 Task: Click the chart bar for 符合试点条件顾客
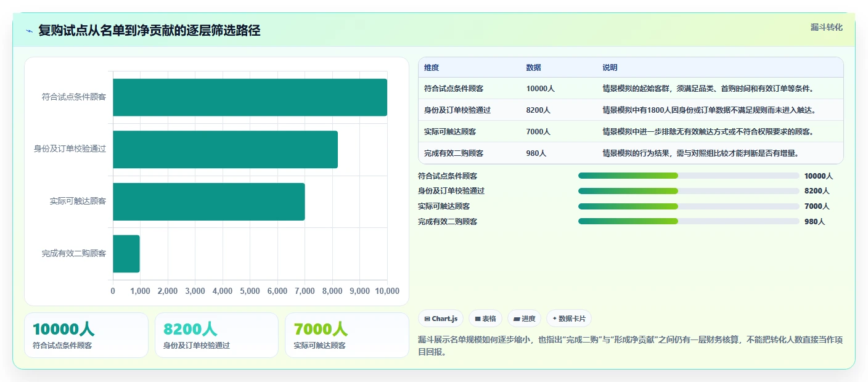coord(250,97)
